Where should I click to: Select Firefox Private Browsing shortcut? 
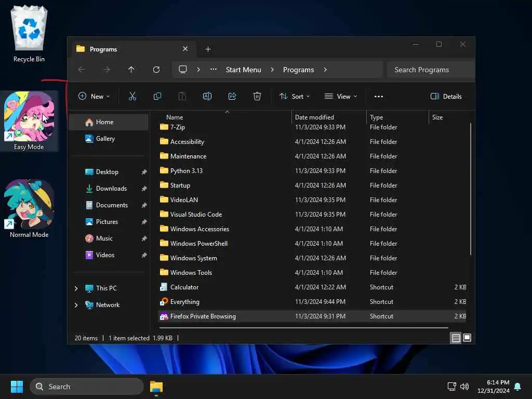click(x=312, y=316)
